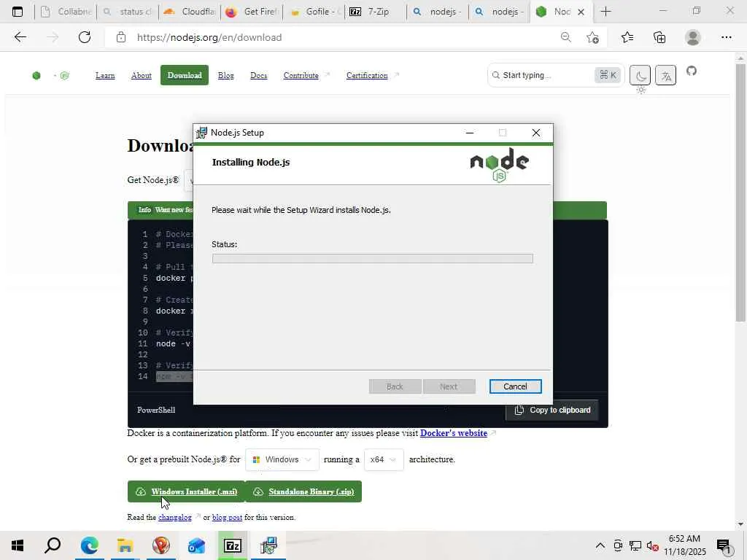Add this page to favorites star
Image resolution: width=747 pixels, height=560 pixels.
592,37
